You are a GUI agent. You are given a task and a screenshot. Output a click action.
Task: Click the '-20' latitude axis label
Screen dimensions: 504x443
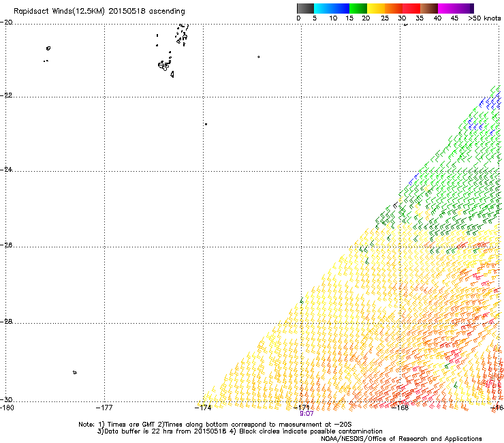coord(6,22)
